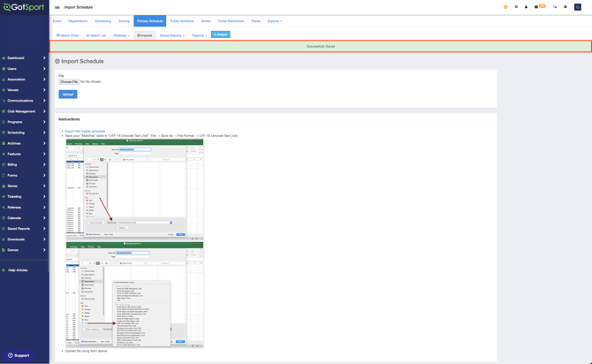Click the dark square icon at top-right
The image size is (592, 364).
click(578, 7)
